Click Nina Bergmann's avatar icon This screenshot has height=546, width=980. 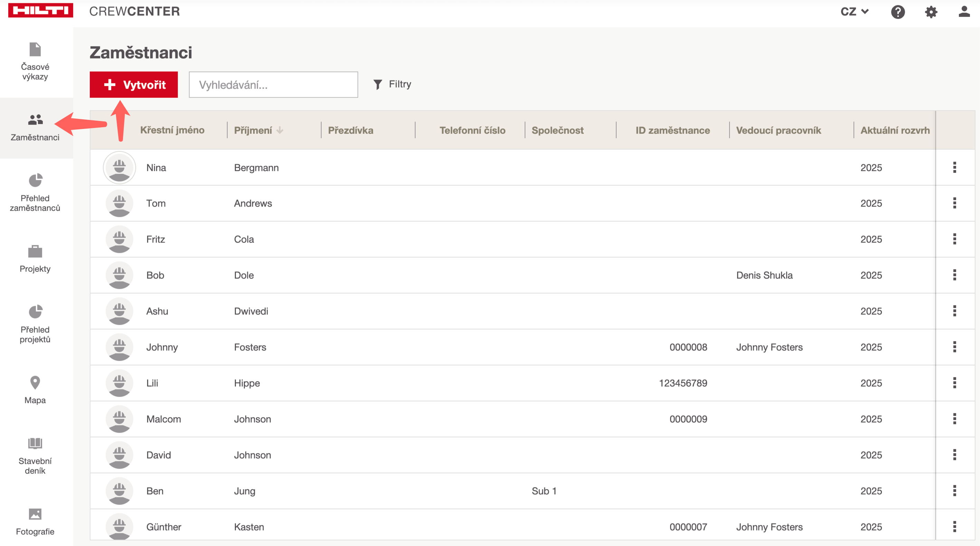(120, 167)
